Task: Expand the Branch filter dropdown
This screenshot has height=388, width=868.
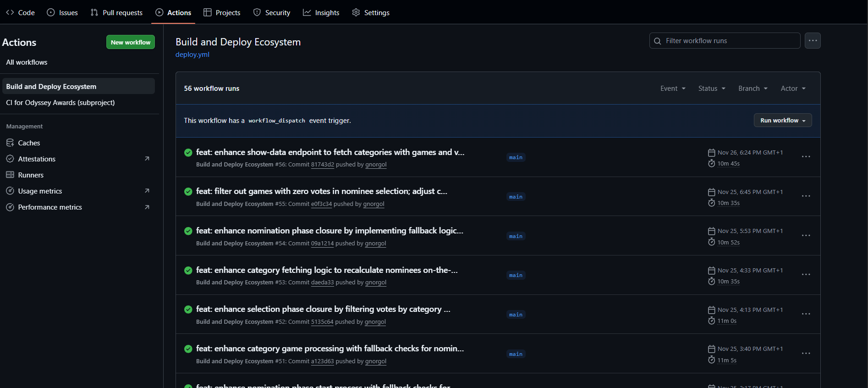Action: [x=753, y=89]
